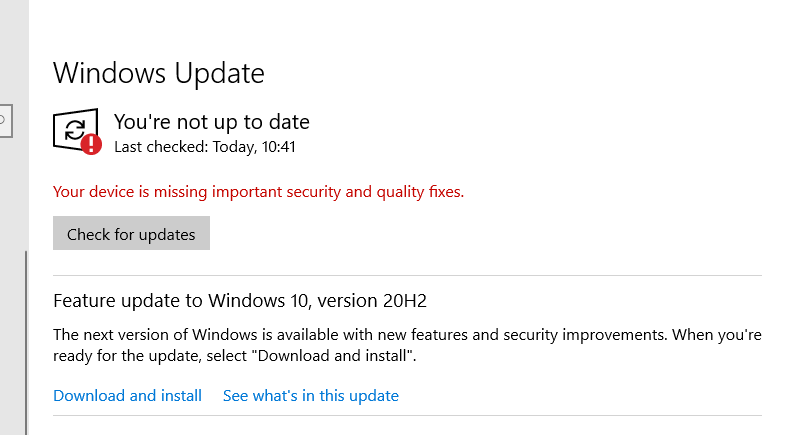Click the Check for updates button
Screen dimensions: 801x435
[131, 233]
